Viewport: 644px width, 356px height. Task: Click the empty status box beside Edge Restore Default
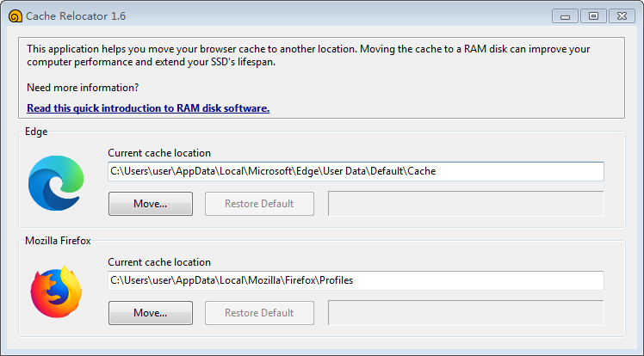tap(466, 204)
